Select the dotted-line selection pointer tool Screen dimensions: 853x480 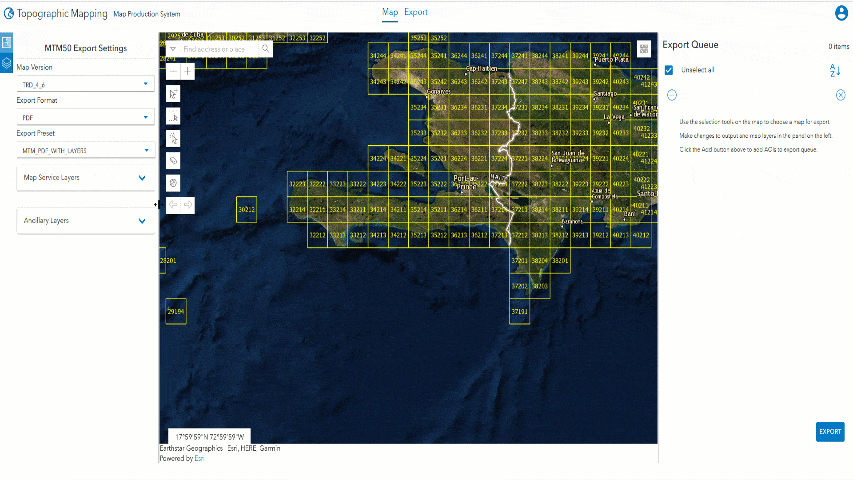174,139
